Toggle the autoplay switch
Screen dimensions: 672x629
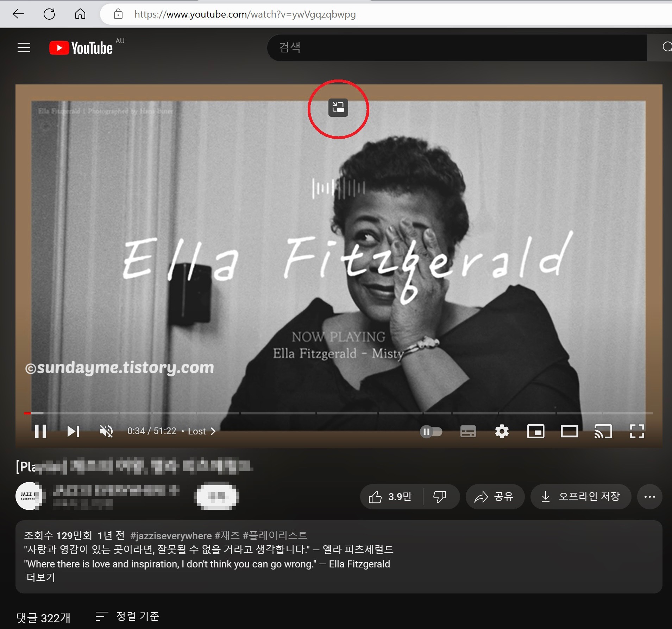click(x=431, y=431)
